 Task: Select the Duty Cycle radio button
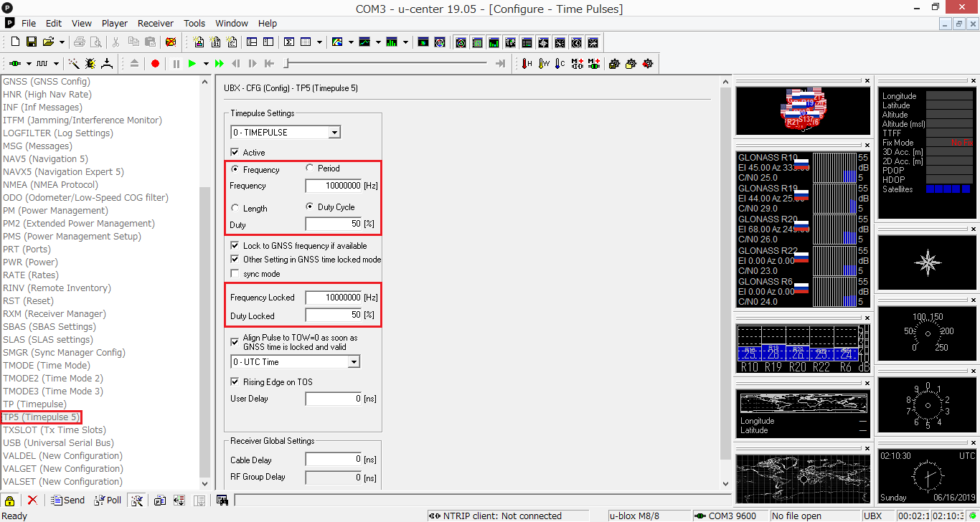coord(309,207)
